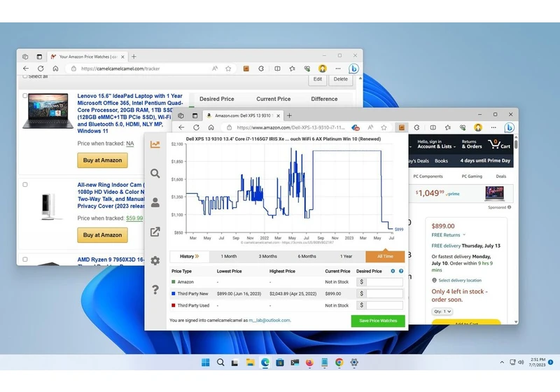The height and width of the screenshot is (392, 560).
Task: Select the 3 Months range tab
Action: pyautogui.click(x=268, y=256)
